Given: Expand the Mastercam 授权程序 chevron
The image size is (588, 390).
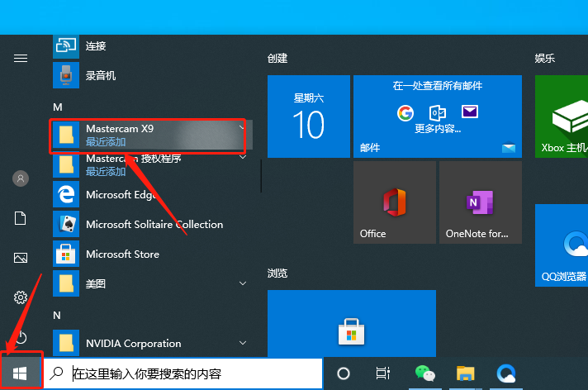Looking at the screenshot, I should coord(243,157).
